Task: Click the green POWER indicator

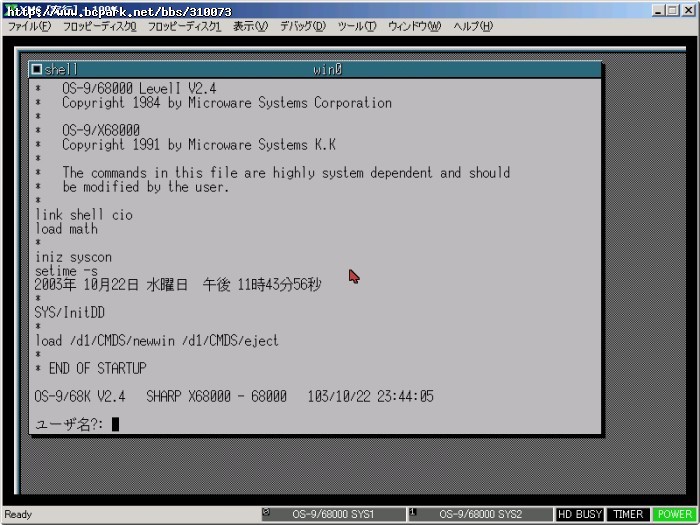Action: (x=675, y=514)
